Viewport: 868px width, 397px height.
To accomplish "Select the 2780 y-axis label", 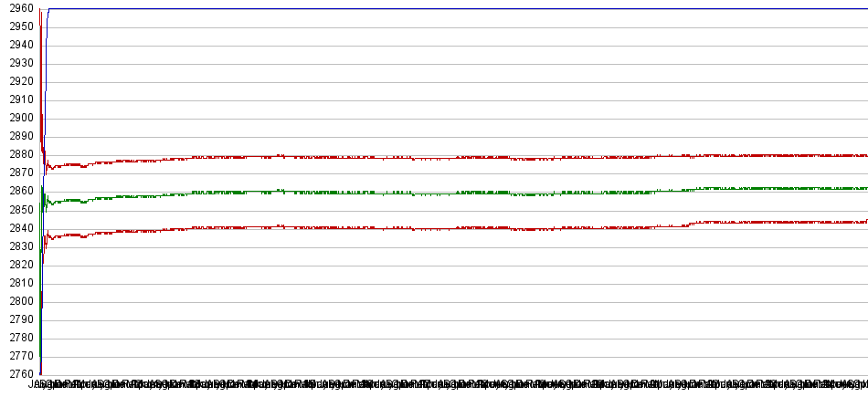I will pyautogui.click(x=18, y=338).
